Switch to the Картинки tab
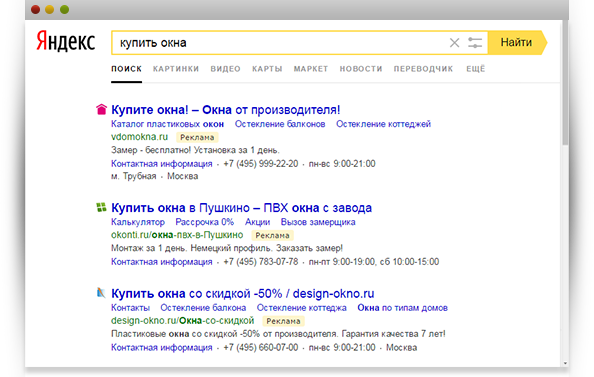The width and height of the screenshot is (594, 377). 176,69
